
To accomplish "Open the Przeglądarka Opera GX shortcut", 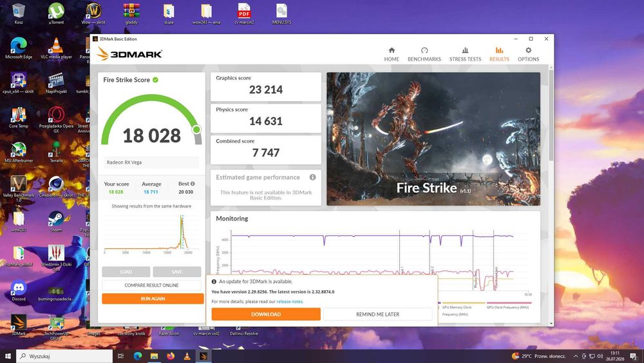I will 56,119.
